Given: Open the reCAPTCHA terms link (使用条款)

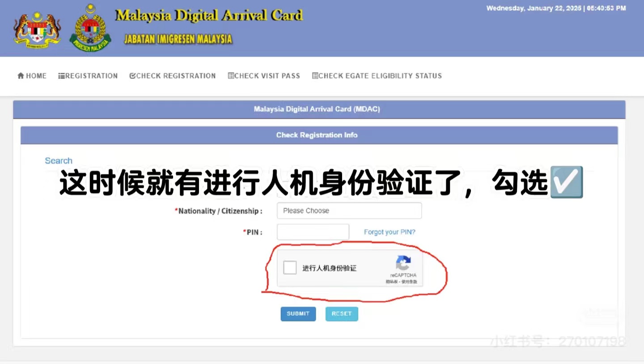Looking at the screenshot, I should pos(409,282).
